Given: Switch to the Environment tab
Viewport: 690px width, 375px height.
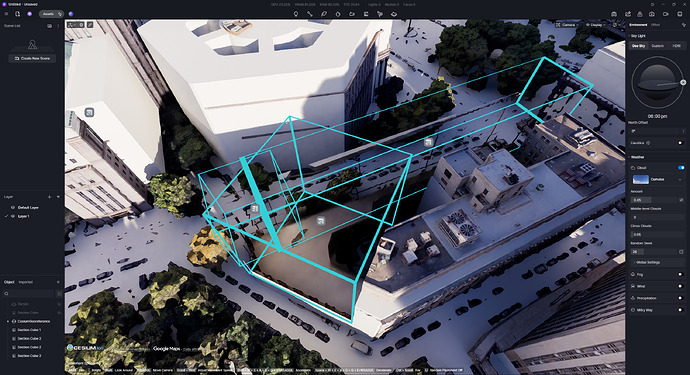Looking at the screenshot, I should (638, 25).
